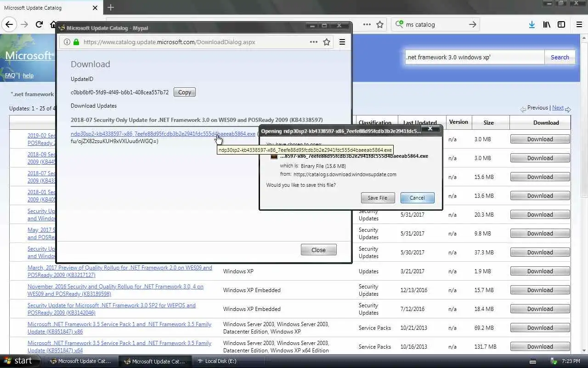Open FAQ link
This screenshot has width=588, height=368.
10,75
